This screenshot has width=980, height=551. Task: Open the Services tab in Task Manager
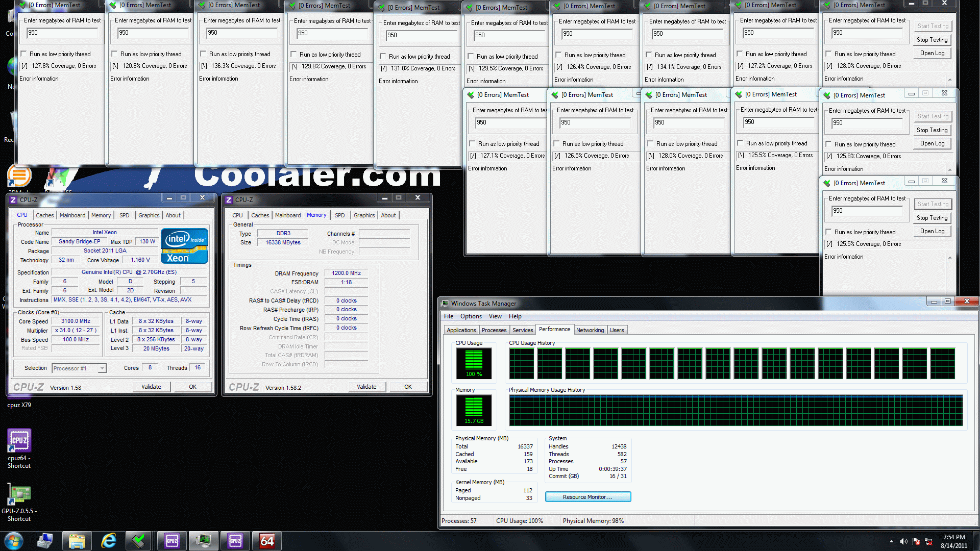[x=522, y=330]
